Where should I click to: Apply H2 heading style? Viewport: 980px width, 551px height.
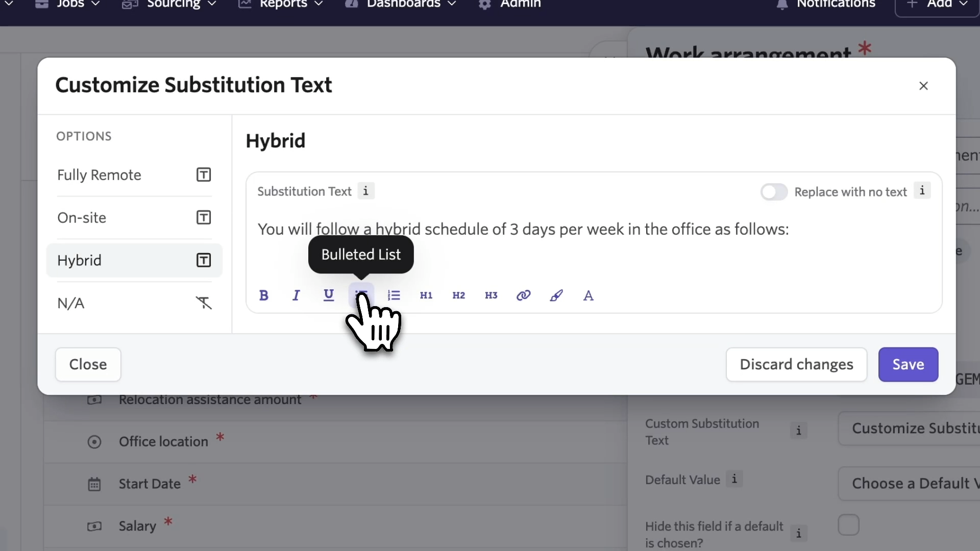(459, 295)
